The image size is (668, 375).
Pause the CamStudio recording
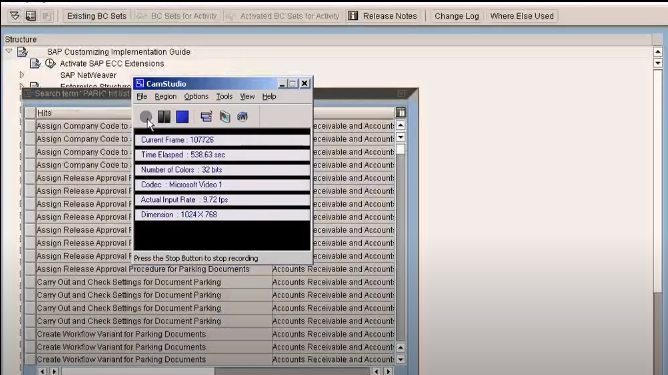click(164, 116)
